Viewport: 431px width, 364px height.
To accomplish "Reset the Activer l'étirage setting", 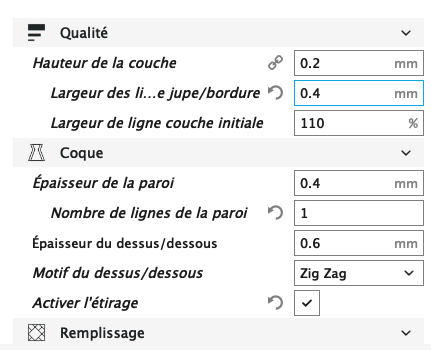I will click(275, 303).
